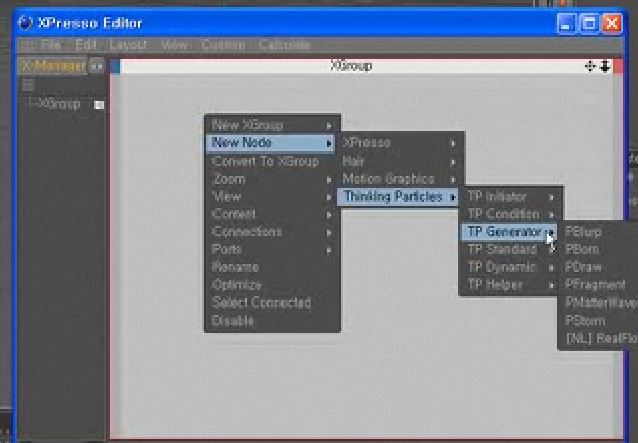Create a PStorm node
The width and height of the screenshot is (638, 443).
pyautogui.click(x=598, y=321)
